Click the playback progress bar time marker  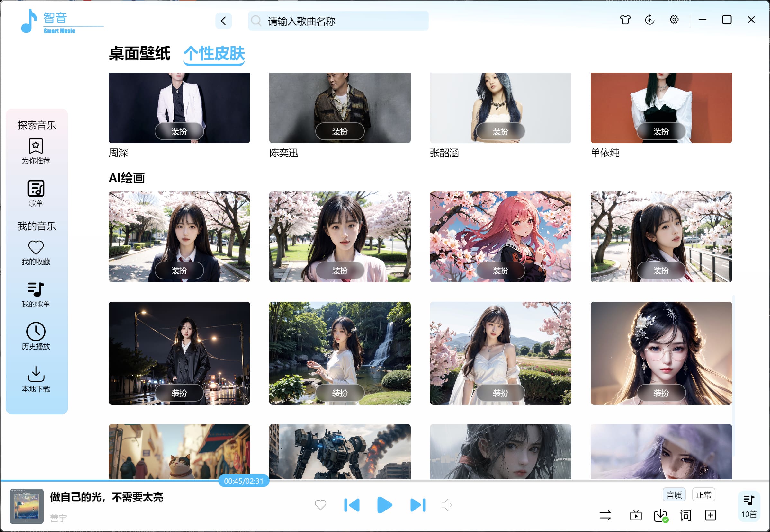(244, 481)
